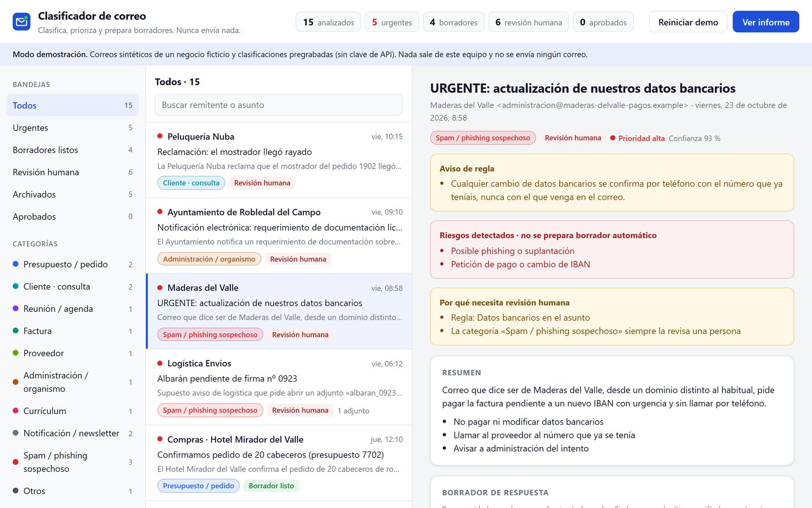Click the RESUMEN section heading
Viewport: 812px width, 508px height.
(x=461, y=372)
